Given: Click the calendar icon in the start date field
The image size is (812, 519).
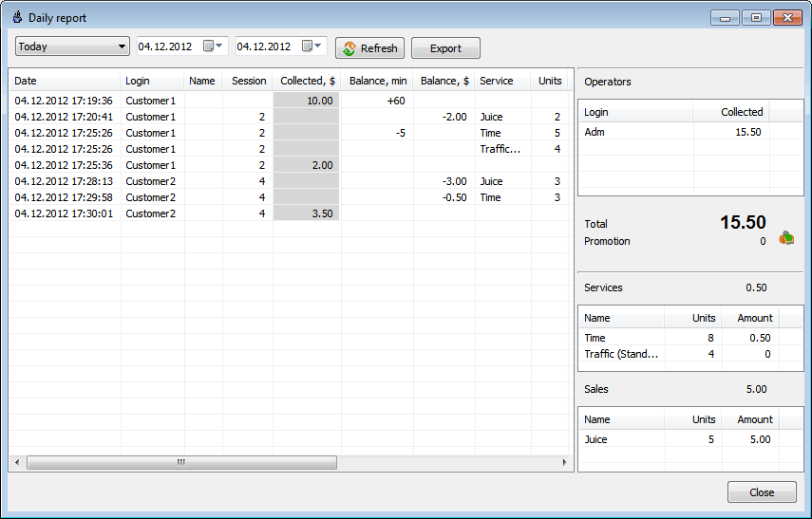Looking at the screenshot, I should (x=208, y=46).
